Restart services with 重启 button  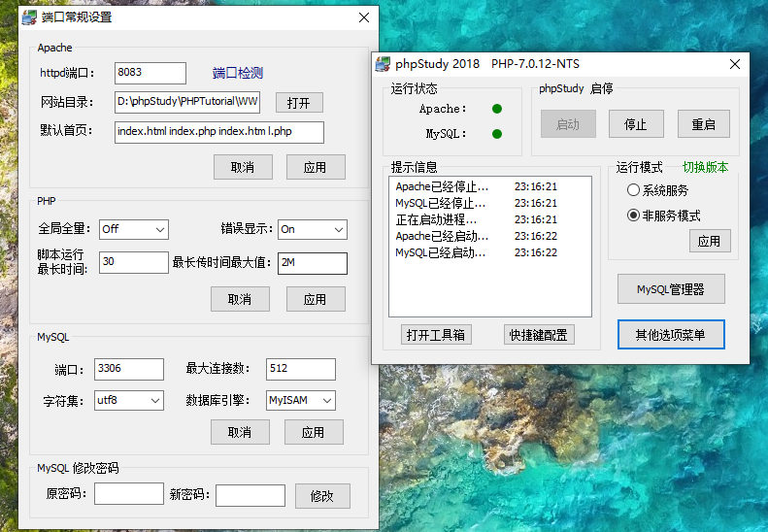[x=703, y=124]
